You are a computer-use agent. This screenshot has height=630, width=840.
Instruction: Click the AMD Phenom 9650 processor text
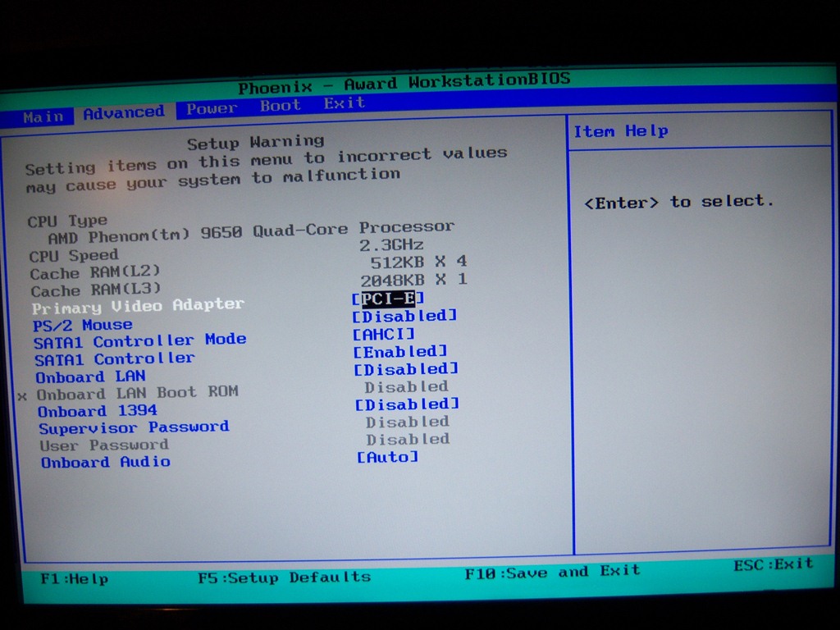tap(251, 231)
